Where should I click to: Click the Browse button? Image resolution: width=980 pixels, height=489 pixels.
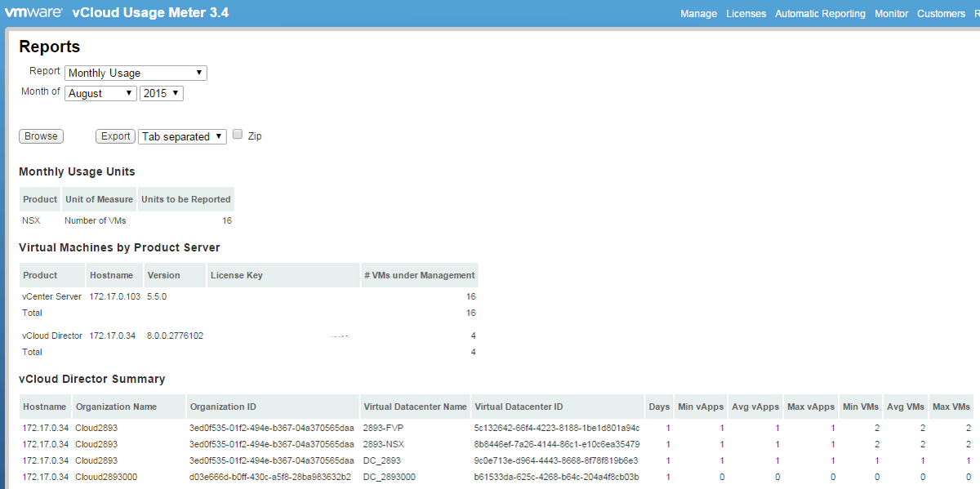tap(41, 136)
